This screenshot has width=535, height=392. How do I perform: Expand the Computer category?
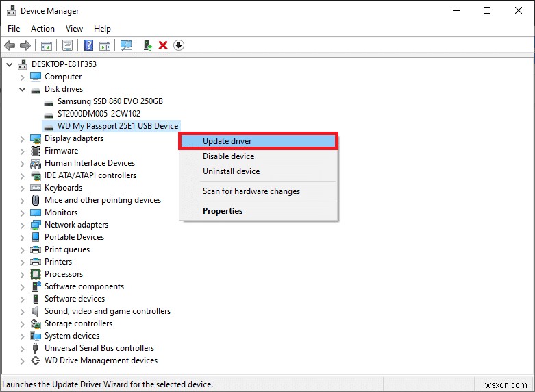tap(22, 77)
